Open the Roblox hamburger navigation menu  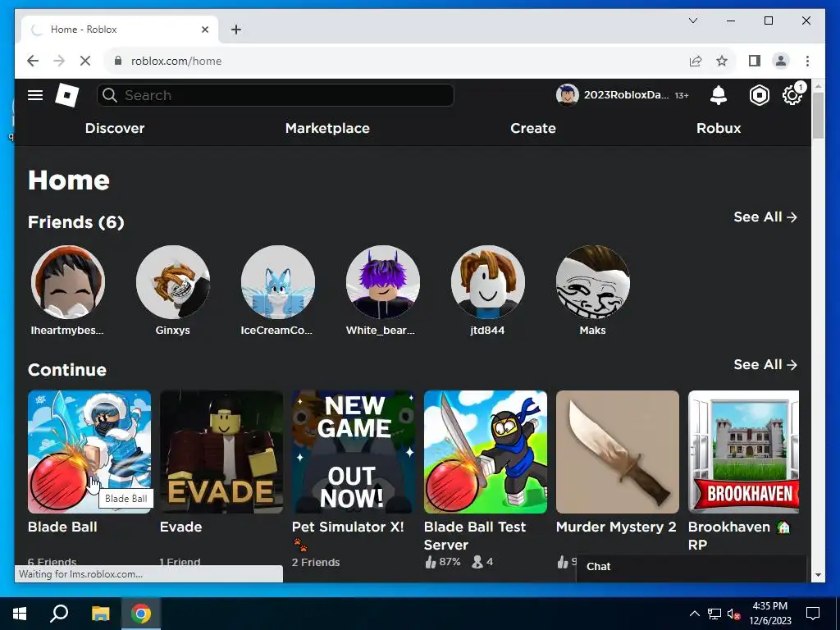pos(35,95)
